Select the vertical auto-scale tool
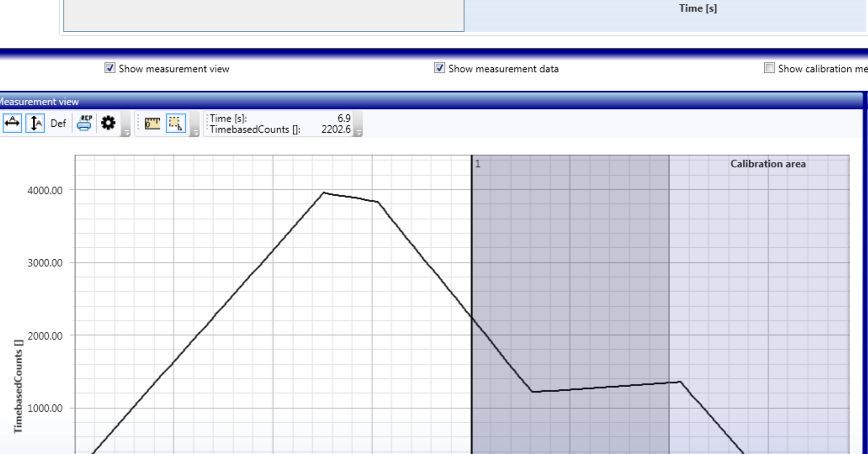This screenshot has height=454, width=868. (34, 123)
